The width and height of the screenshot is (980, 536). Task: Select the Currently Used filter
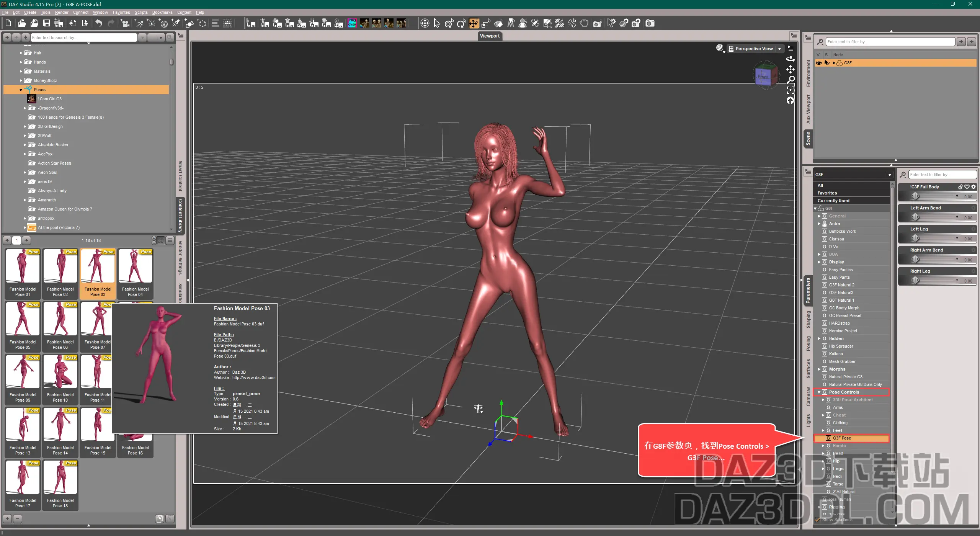[851, 201]
